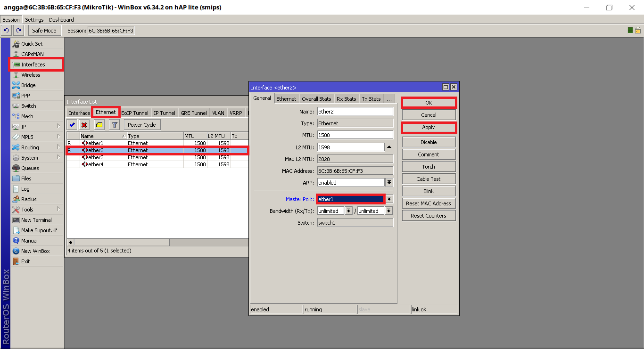Viewport: 644px width, 349px height.
Task: Collapse the L2 MTU section arrow
Action: [389, 147]
